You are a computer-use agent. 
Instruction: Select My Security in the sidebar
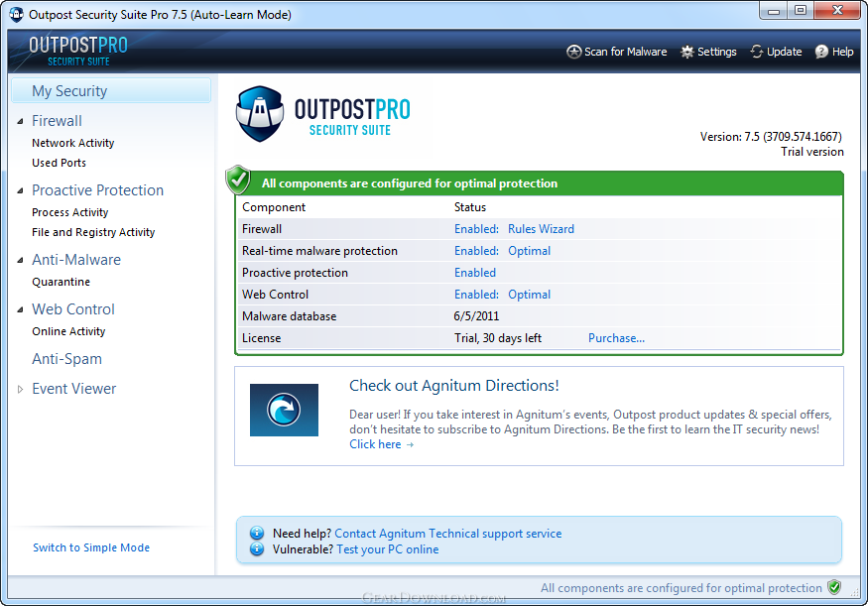pos(111,91)
